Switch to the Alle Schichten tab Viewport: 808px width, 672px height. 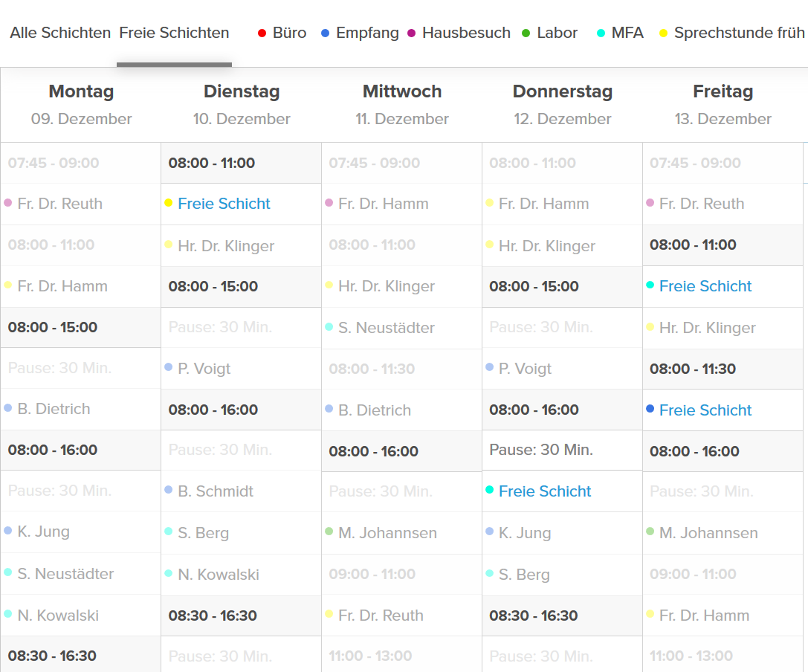[x=60, y=33]
